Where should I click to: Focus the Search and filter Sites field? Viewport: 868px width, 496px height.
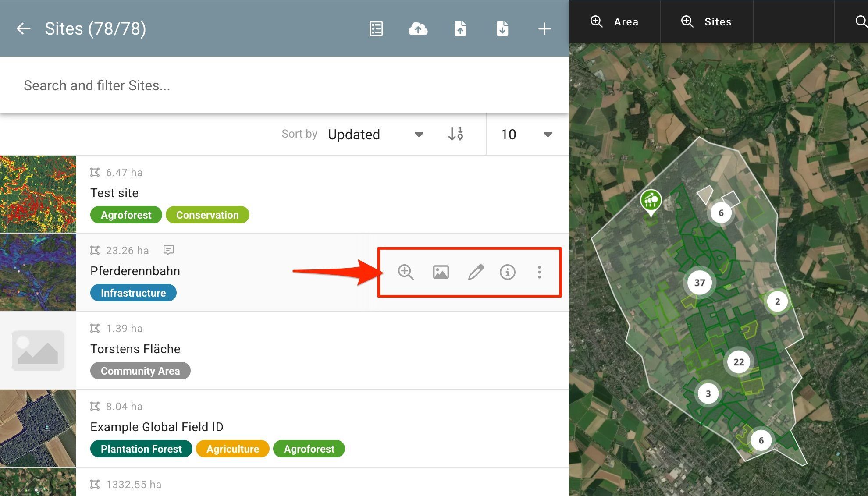point(285,85)
